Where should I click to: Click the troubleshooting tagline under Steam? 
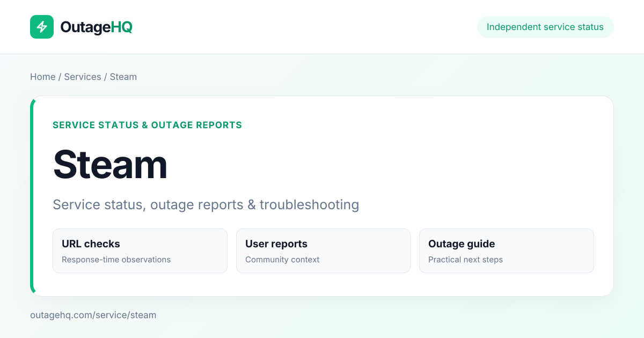(206, 204)
